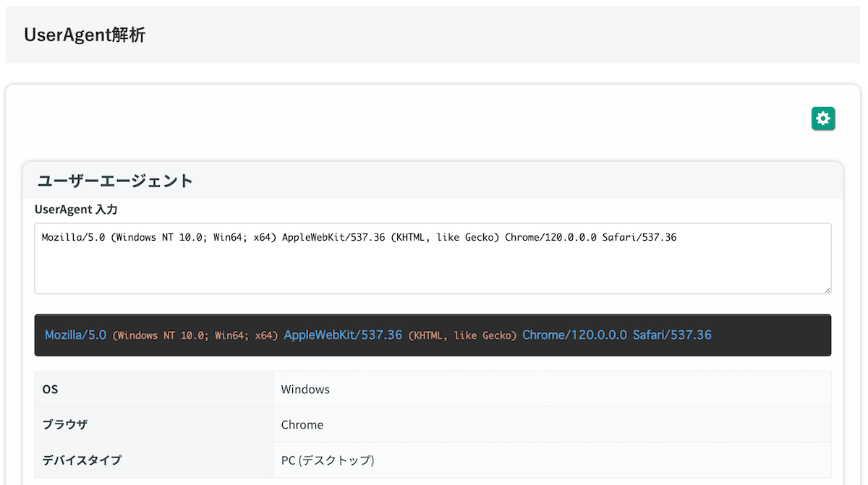
Task: Select the Mozilla/5.0 token in highlighted output
Action: [x=75, y=335]
